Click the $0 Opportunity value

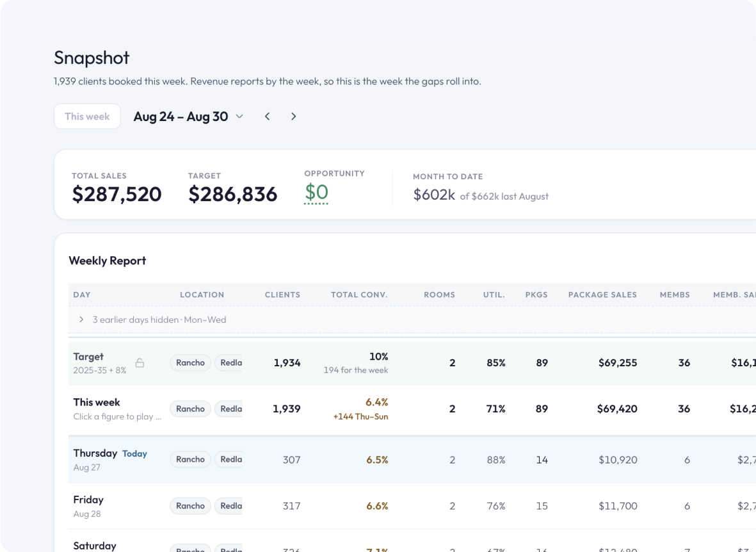[x=316, y=193]
